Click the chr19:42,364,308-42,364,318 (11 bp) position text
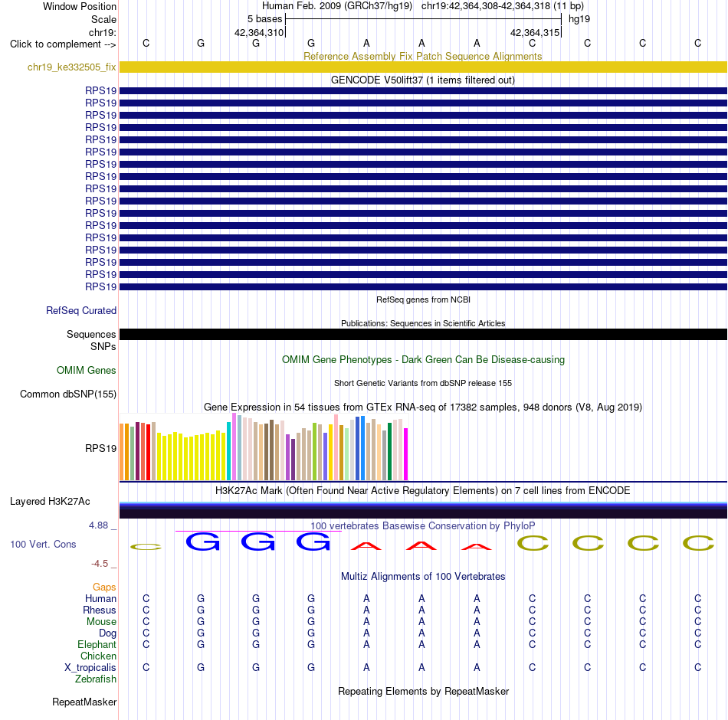728x720 pixels. click(x=503, y=6)
